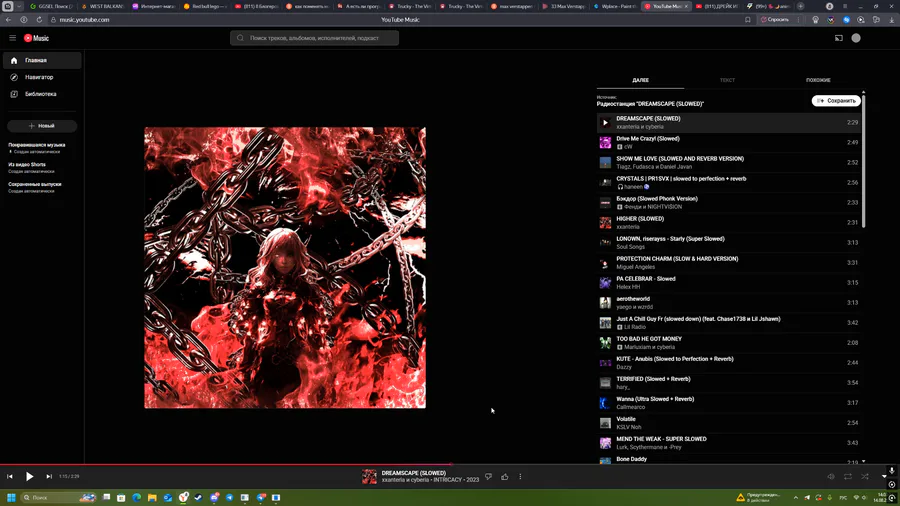Open the Windows Start menu
The width and height of the screenshot is (900, 506).
(11, 497)
